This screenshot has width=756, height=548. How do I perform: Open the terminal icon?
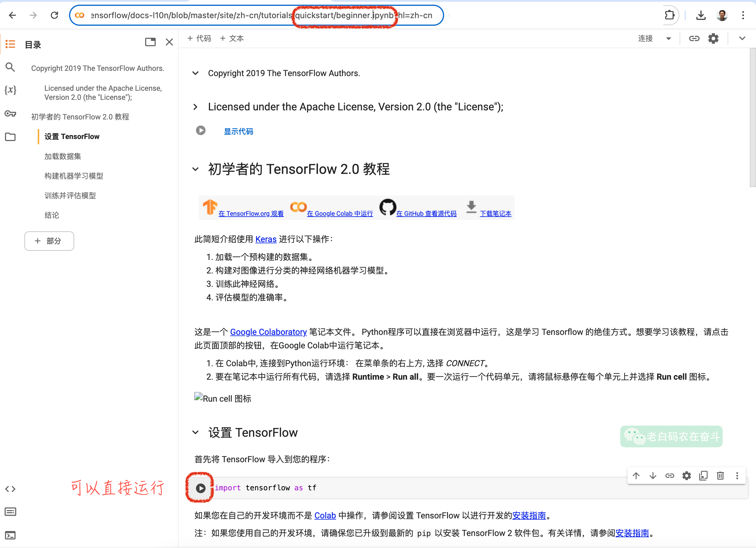click(10, 535)
